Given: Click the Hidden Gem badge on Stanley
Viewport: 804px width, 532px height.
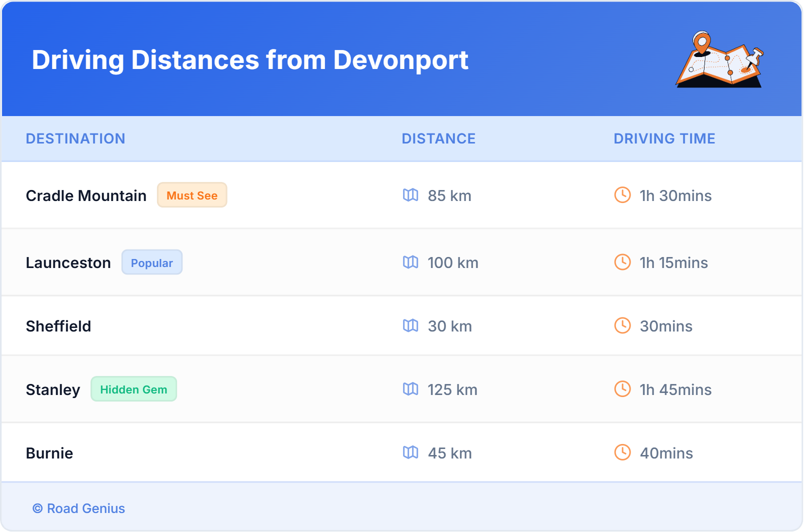Looking at the screenshot, I should pyautogui.click(x=133, y=389).
